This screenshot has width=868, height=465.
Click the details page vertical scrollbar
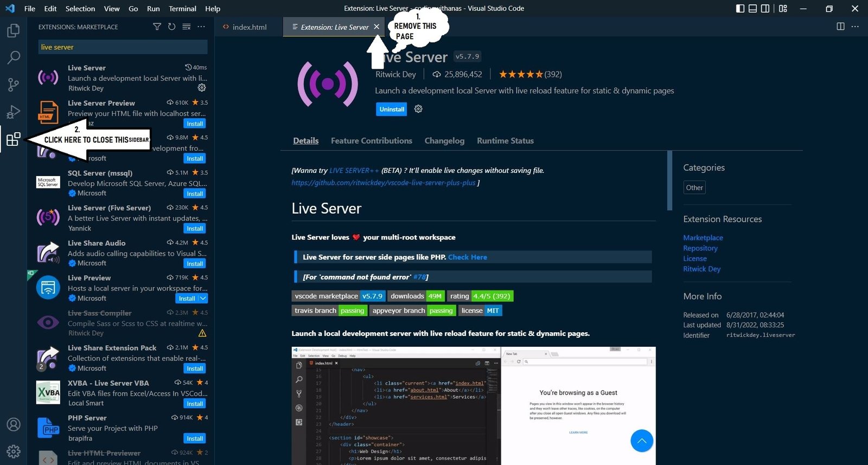tap(669, 180)
